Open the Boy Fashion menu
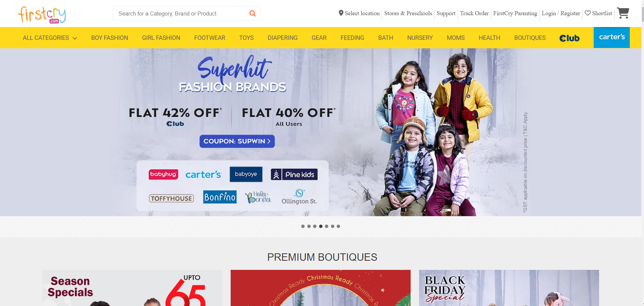 tap(109, 38)
